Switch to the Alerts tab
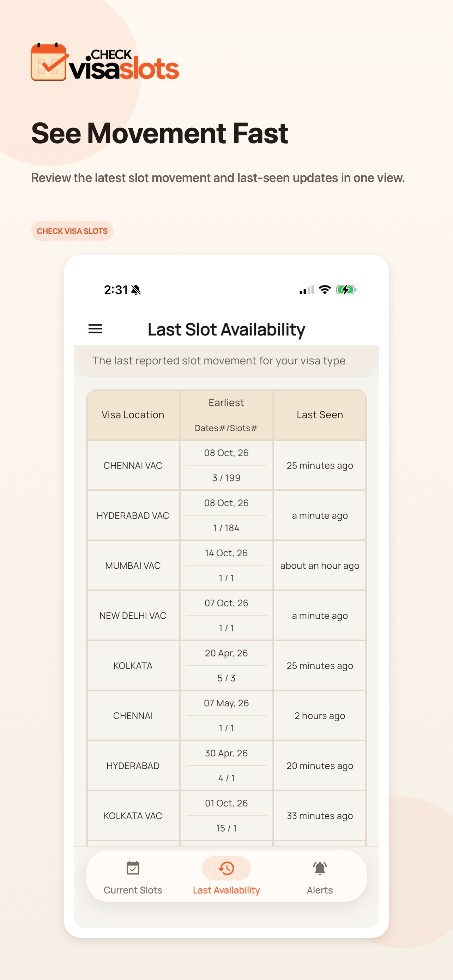The height and width of the screenshot is (980, 453). click(x=320, y=877)
